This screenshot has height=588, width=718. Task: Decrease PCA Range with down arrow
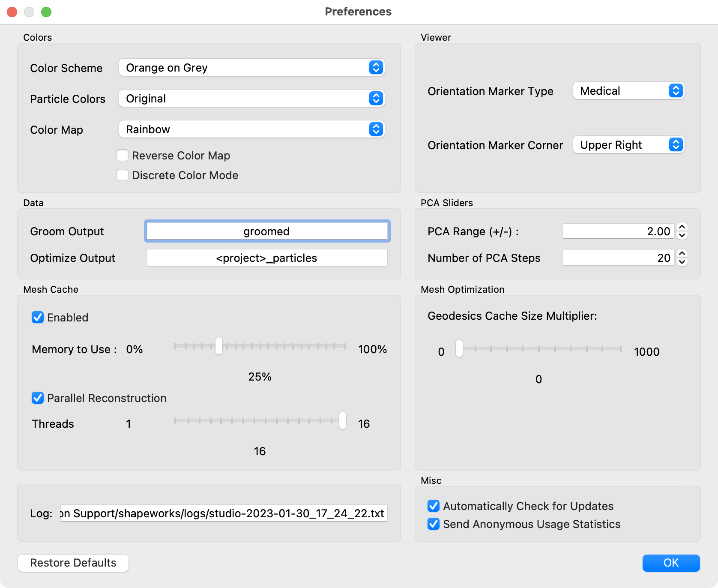pyautogui.click(x=682, y=236)
